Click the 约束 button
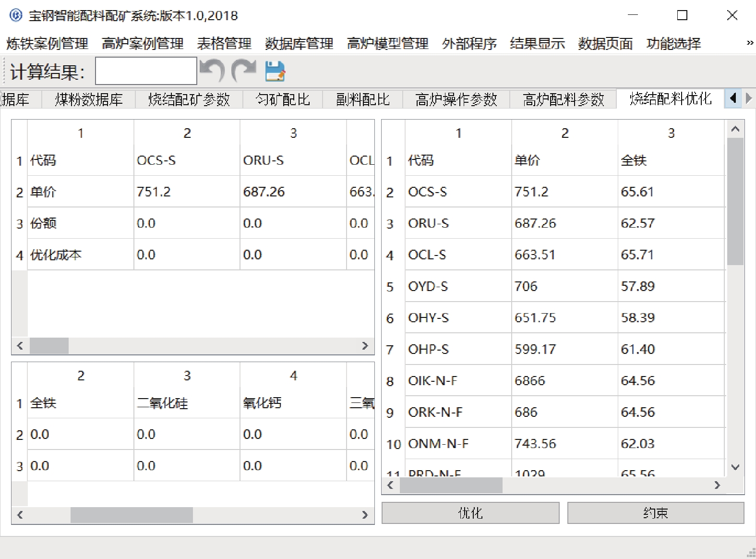Screen dimensions: 756x559 click(x=656, y=513)
